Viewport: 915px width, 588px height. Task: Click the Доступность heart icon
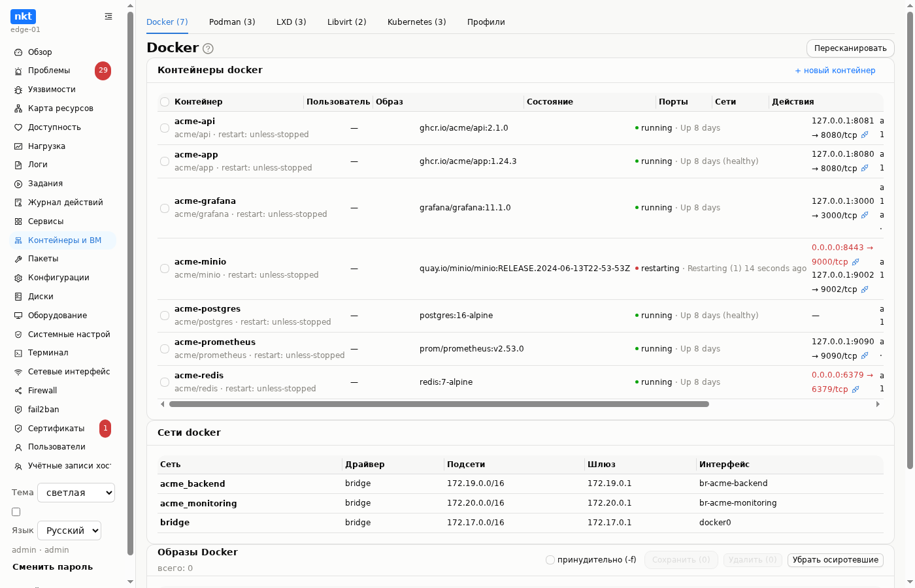click(18, 127)
